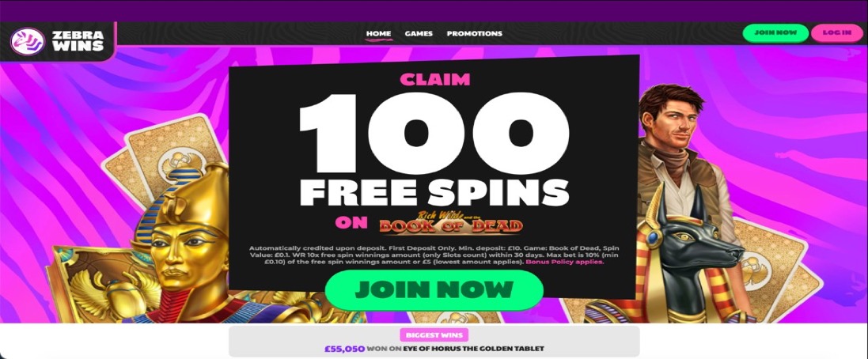Image resolution: width=868 pixels, height=359 pixels.
Task: Open the Games menu item
Action: coord(419,34)
